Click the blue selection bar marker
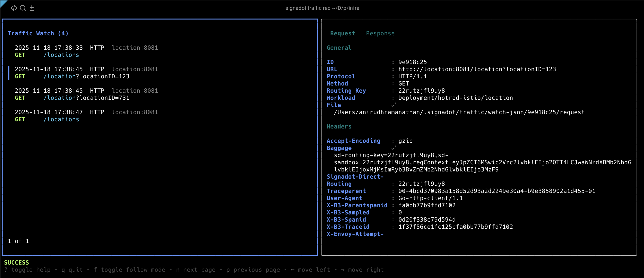The height and width of the screenshot is (278, 644). (x=9, y=73)
